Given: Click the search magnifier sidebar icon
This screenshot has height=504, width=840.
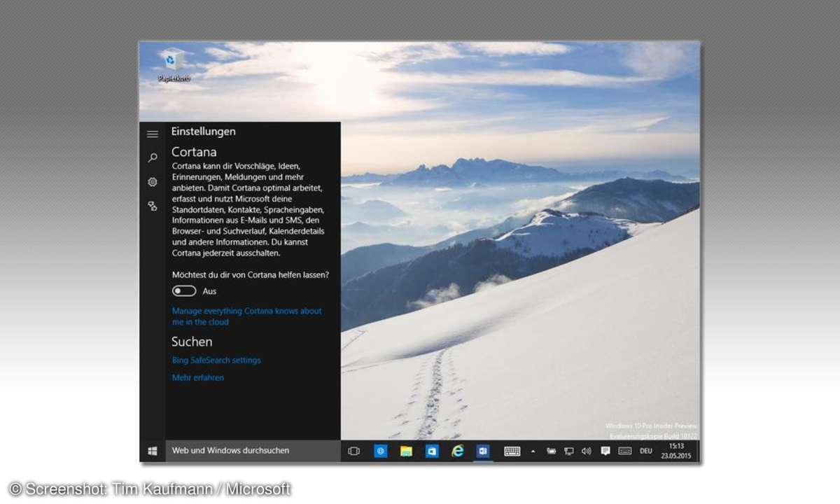Looking at the screenshot, I should 152,158.
